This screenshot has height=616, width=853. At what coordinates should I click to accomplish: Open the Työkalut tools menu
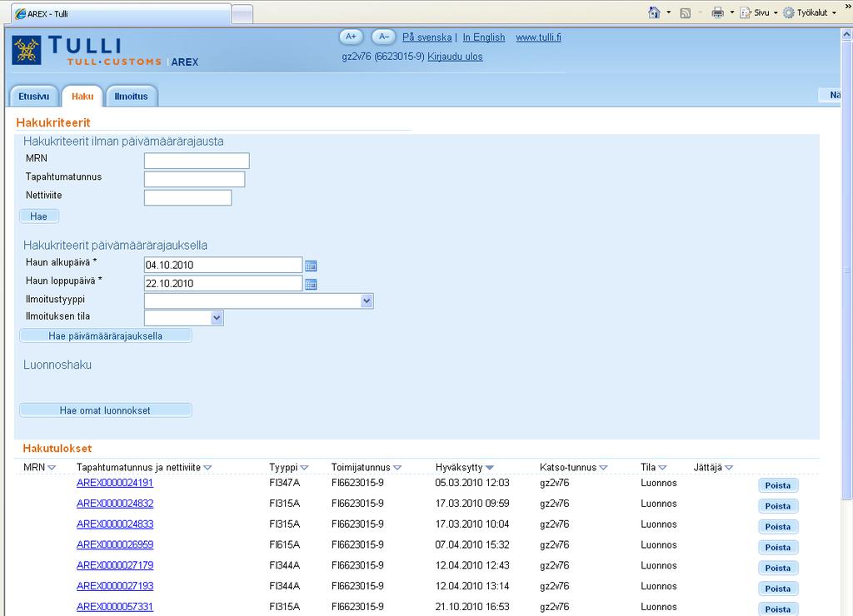point(810,13)
